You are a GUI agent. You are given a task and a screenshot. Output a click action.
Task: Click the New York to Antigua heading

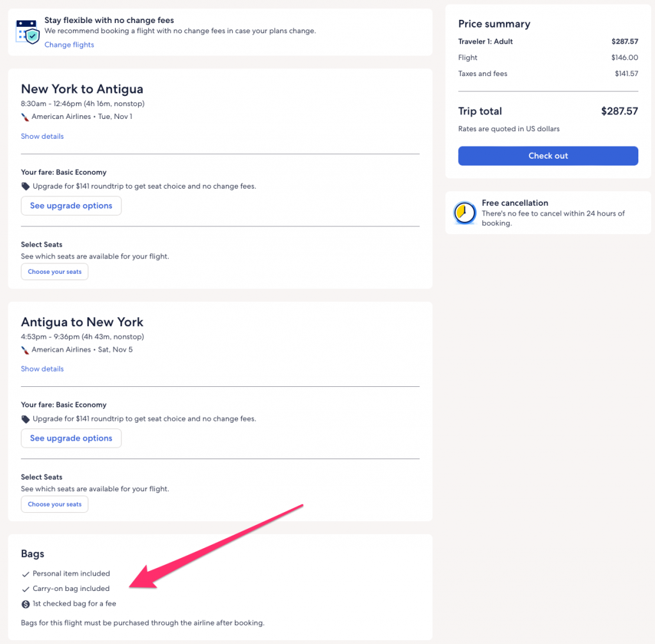coord(82,89)
